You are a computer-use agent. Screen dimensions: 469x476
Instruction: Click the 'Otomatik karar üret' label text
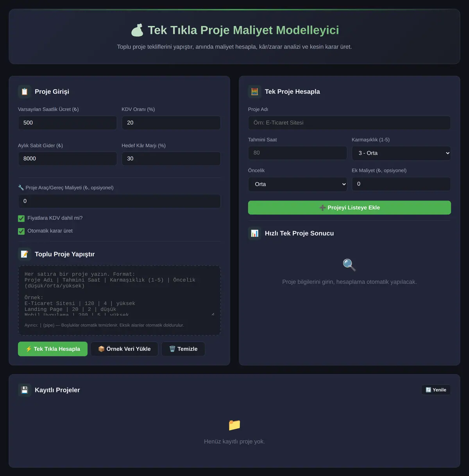(x=50, y=231)
